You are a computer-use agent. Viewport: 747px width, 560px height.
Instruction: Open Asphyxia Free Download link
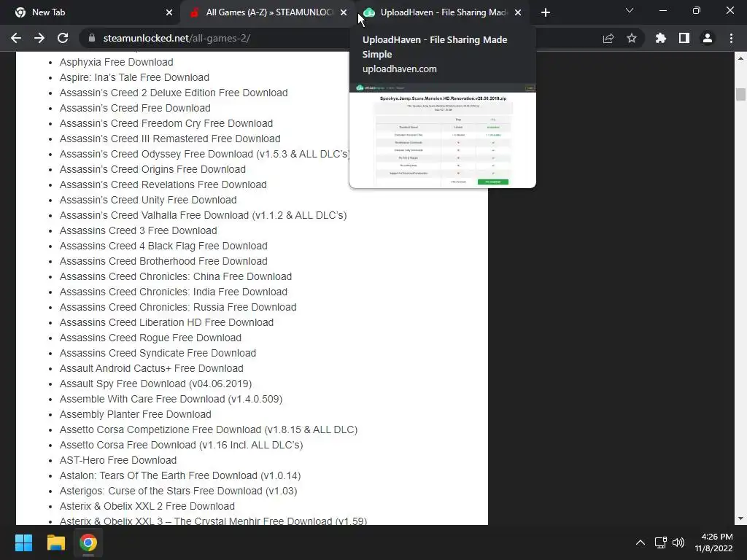[116, 62]
